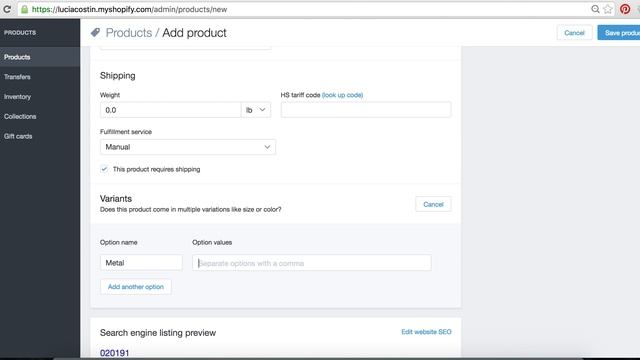Focus the Option values input field
Image resolution: width=640 pixels, height=360 pixels.
click(311, 263)
